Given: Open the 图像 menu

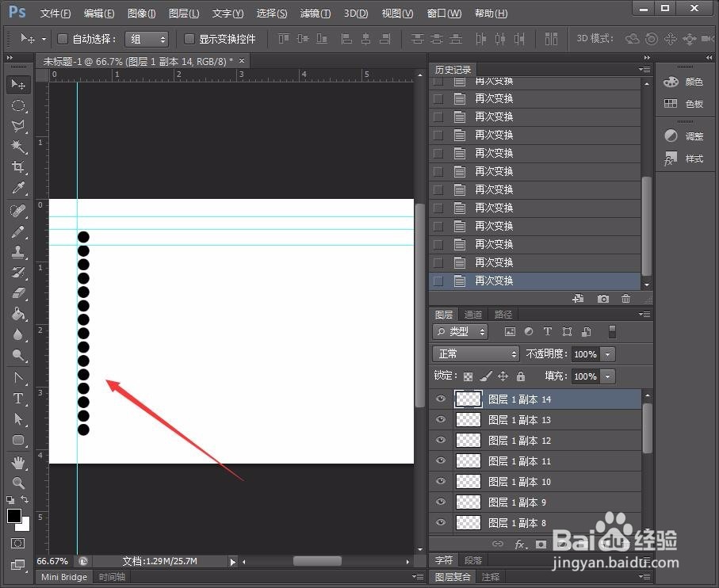Looking at the screenshot, I should [141, 13].
